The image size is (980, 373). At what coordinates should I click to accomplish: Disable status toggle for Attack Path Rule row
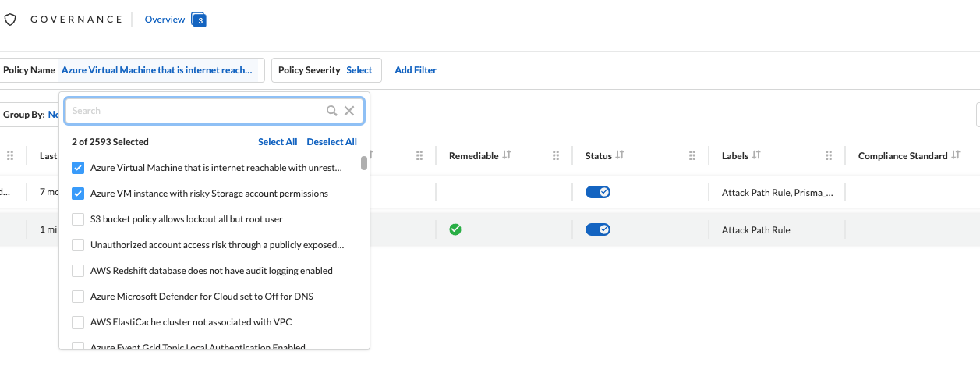[598, 229]
